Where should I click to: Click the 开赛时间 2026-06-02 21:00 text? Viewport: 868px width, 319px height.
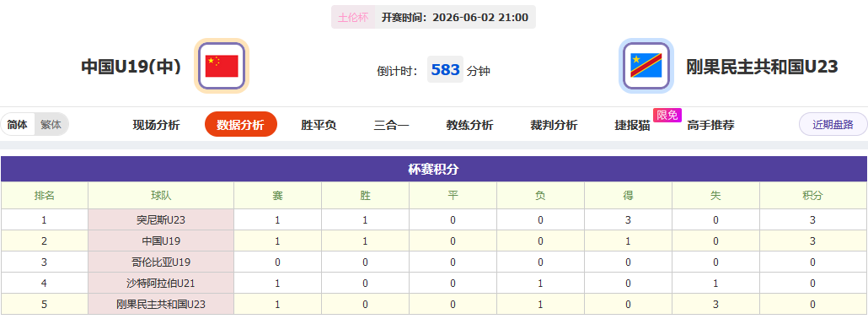coord(454,17)
